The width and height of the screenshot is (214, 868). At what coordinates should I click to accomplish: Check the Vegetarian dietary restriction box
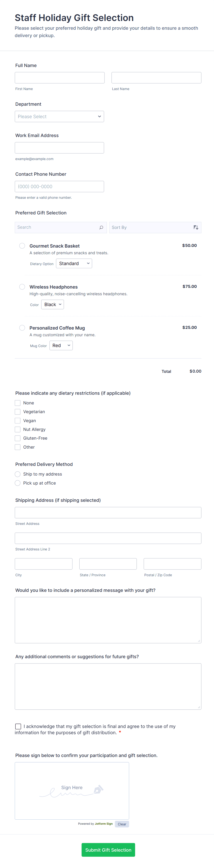(18, 412)
